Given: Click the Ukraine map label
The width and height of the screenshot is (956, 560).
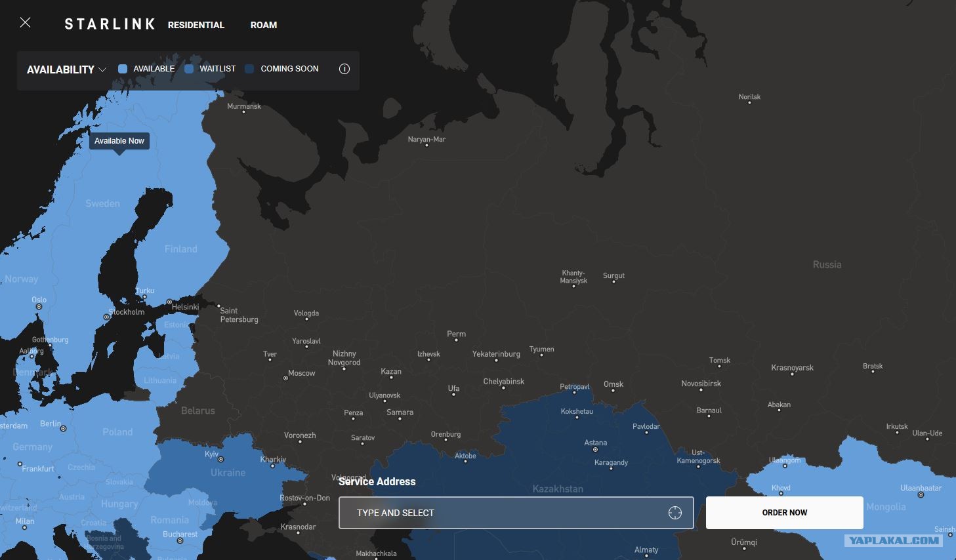Looking at the screenshot, I should tap(228, 473).
